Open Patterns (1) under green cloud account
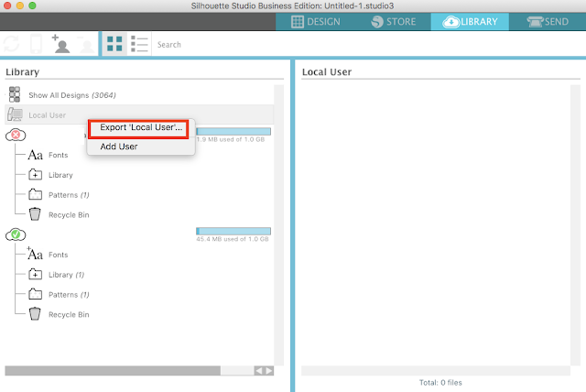The width and height of the screenshot is (586, 392). (x=69, y=295)
